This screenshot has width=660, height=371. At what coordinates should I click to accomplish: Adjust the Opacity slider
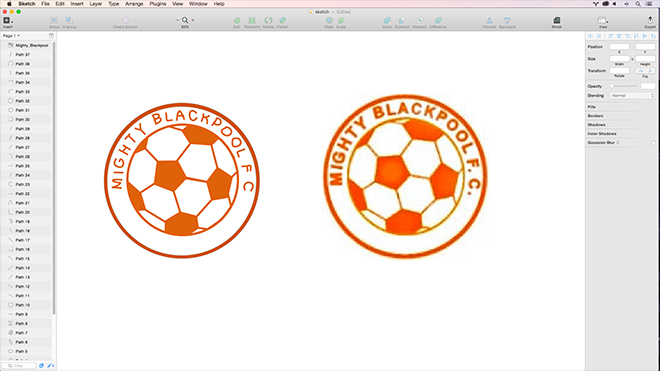point(624,86)
